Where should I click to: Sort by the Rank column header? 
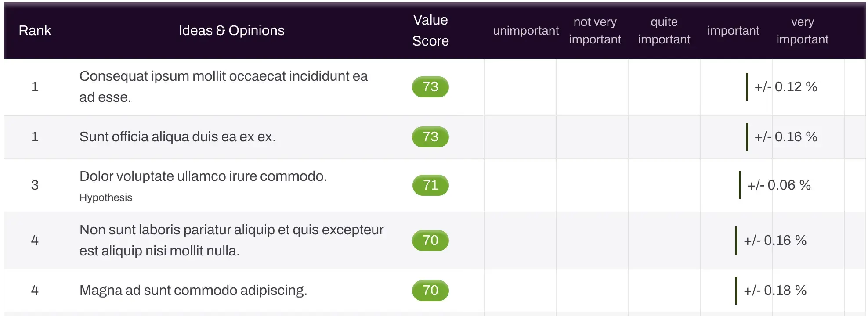(35, 30)
